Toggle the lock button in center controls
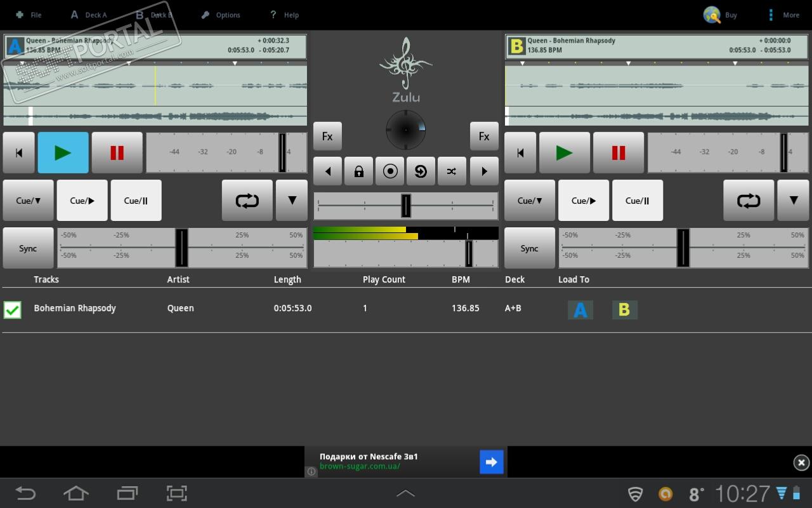812x508 pixels. pos(358,171)
